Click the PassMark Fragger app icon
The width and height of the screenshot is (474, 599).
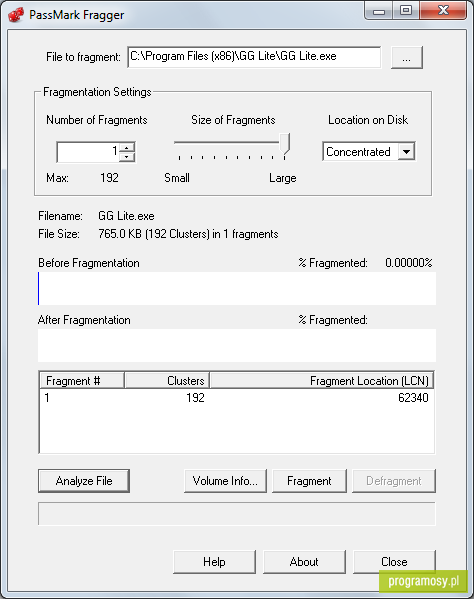[x=15, y=15]
